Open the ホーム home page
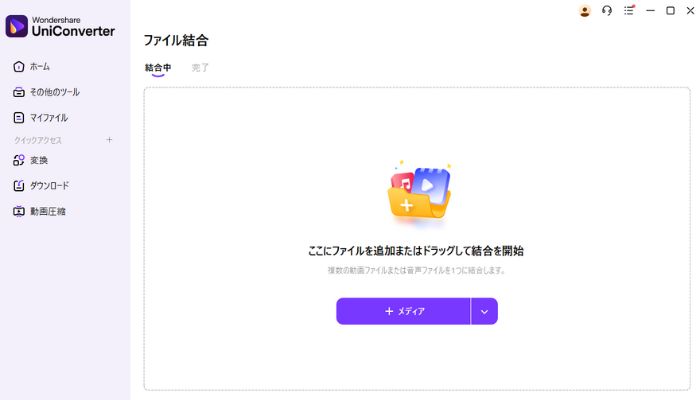The height and width of the screenshot is (400, 700). point(31,67)
